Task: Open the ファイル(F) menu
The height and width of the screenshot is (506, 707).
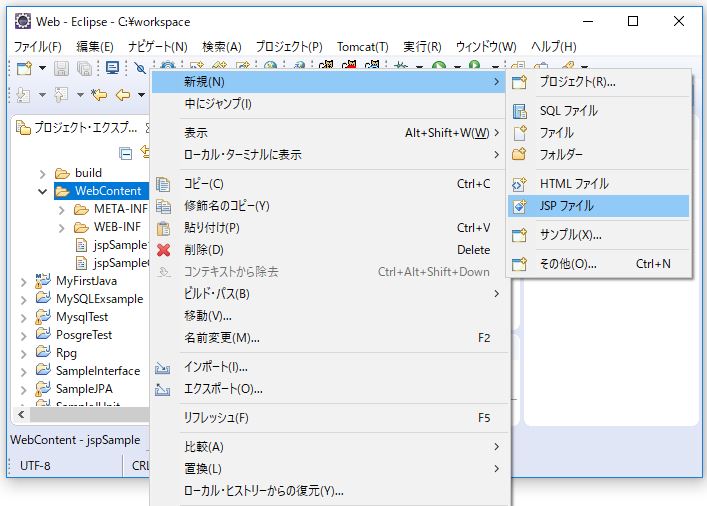Action: 37,46
